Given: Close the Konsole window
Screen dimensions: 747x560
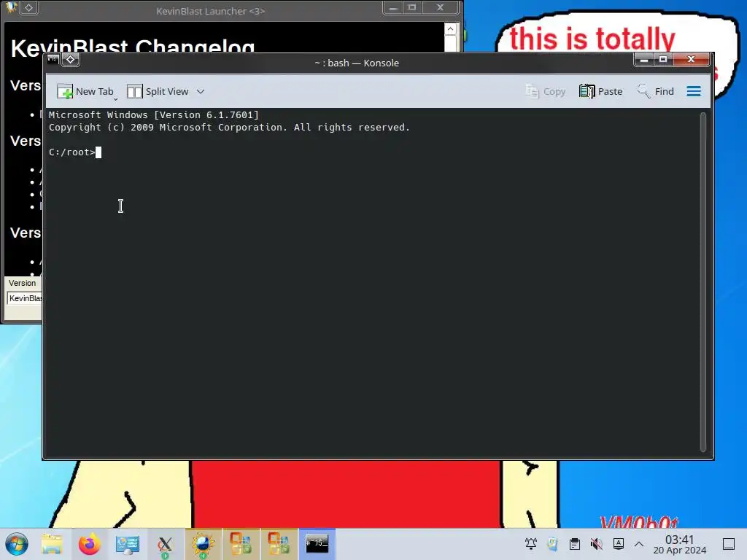Looking at the screenshot, I should click(x=692, y=59).
